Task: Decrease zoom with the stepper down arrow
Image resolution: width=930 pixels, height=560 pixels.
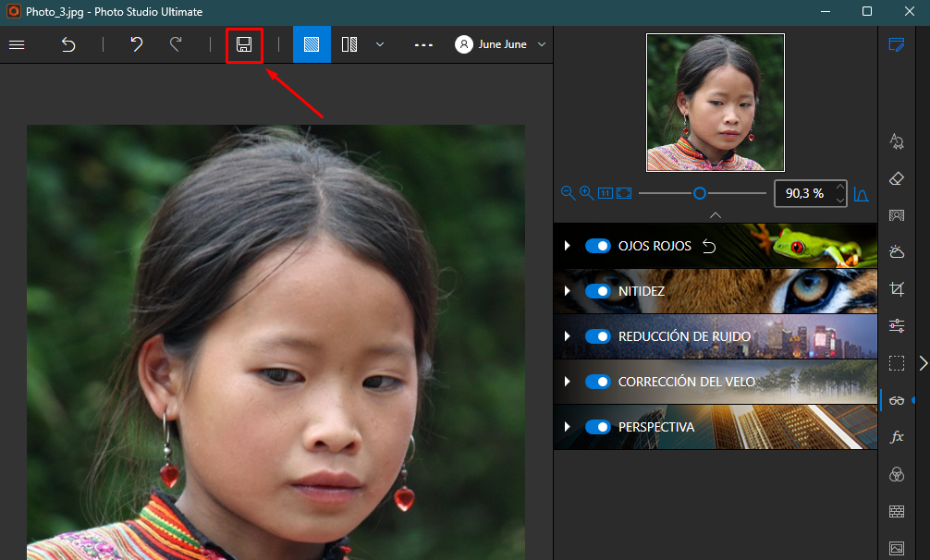Action: [839, 201]
